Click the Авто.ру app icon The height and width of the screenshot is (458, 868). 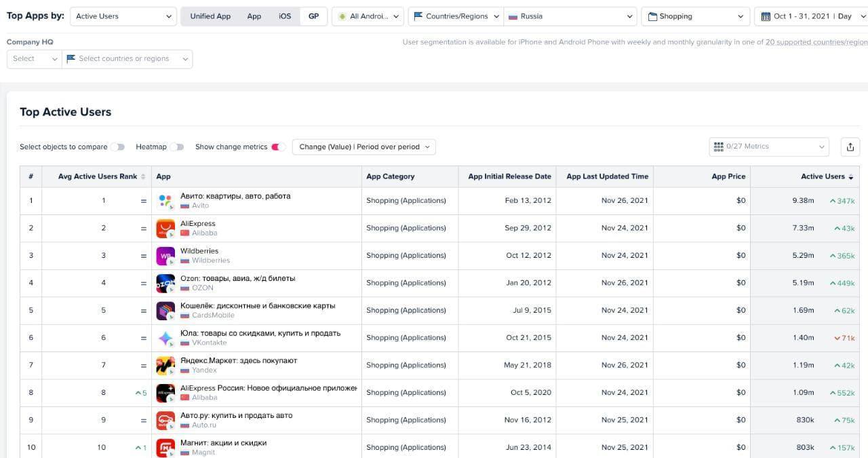(x=165, y=421)
